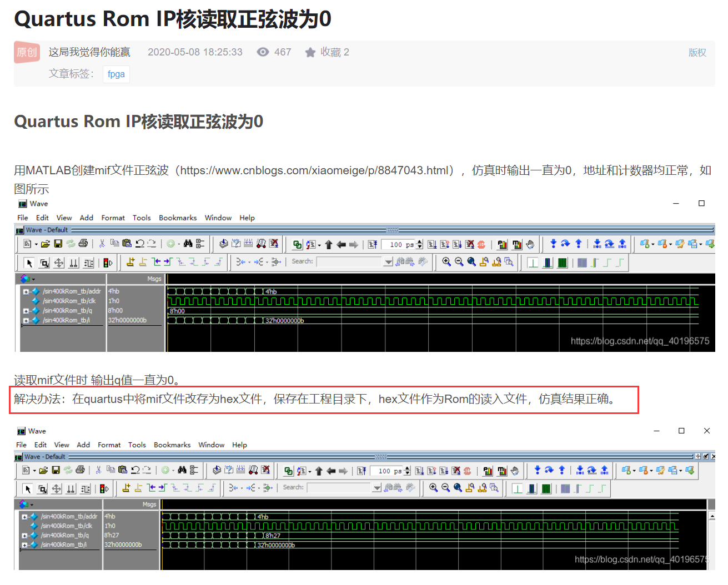
Task: Click the Zoom Out magnifier in upper Wave
Action: [x=459, y=262]
